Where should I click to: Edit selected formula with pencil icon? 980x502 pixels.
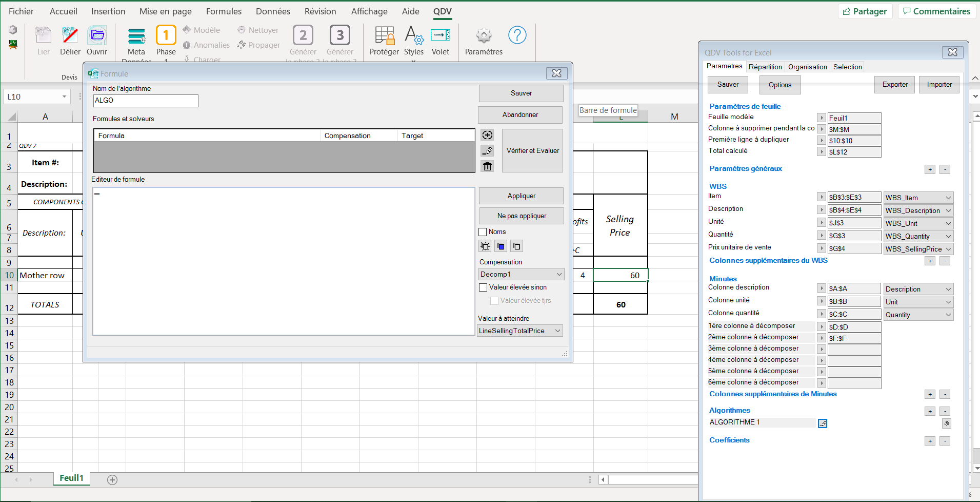pyautogui.click(x=487, y=151)
